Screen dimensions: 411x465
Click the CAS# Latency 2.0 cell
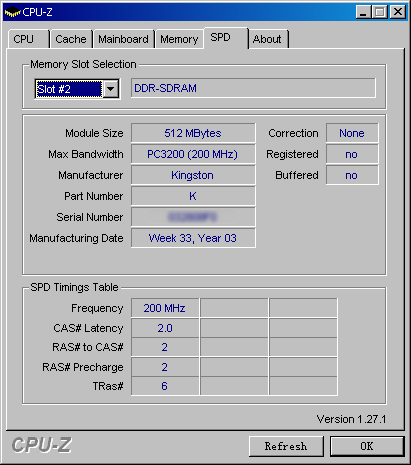coord(165,328)
